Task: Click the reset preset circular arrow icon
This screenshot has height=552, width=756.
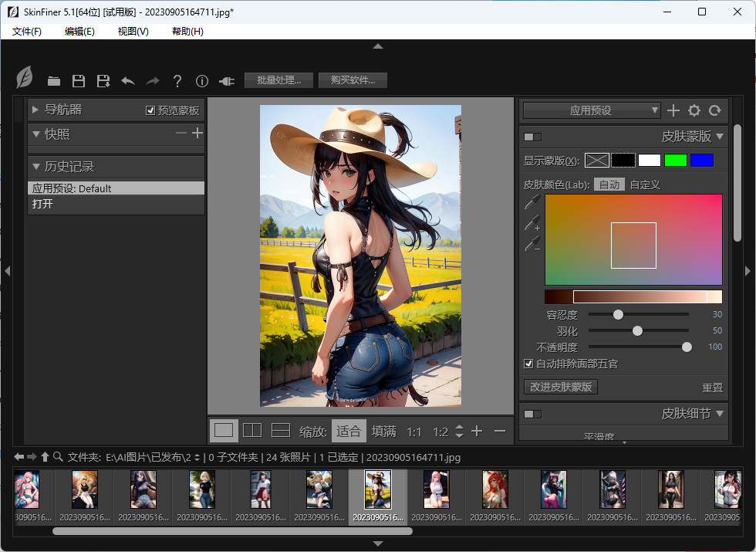Action: pyautogui.click(x=714, y=110)
